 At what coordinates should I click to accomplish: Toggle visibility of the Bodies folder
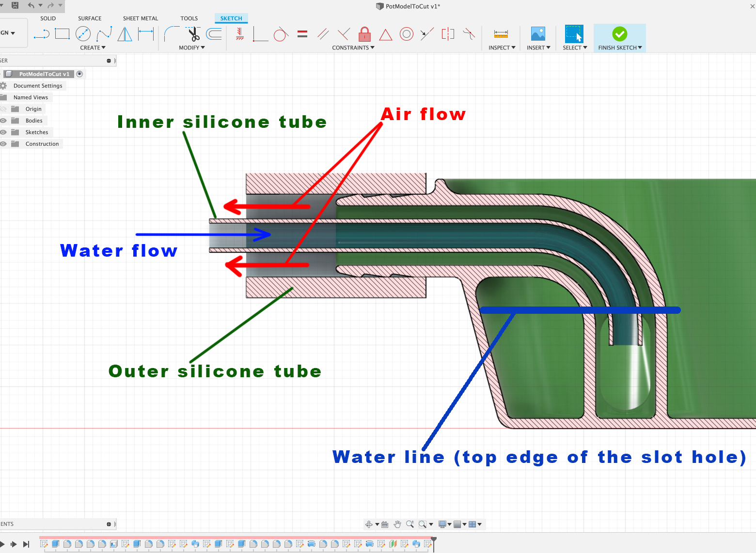tap(3, 120)
